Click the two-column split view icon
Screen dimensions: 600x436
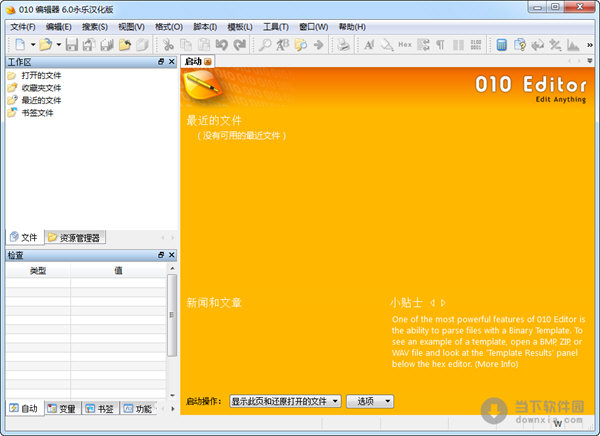click(x=458, y=45)
